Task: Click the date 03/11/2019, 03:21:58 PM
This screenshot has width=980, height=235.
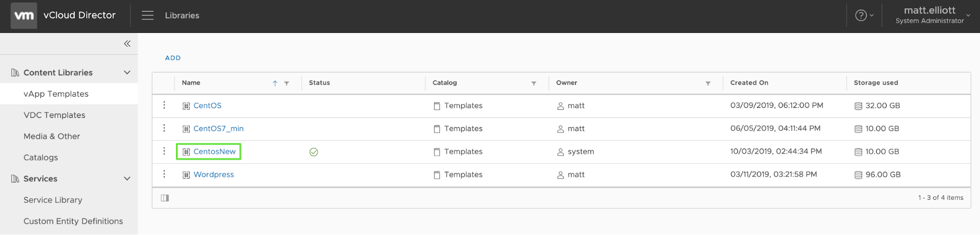Action: [774, 175]
